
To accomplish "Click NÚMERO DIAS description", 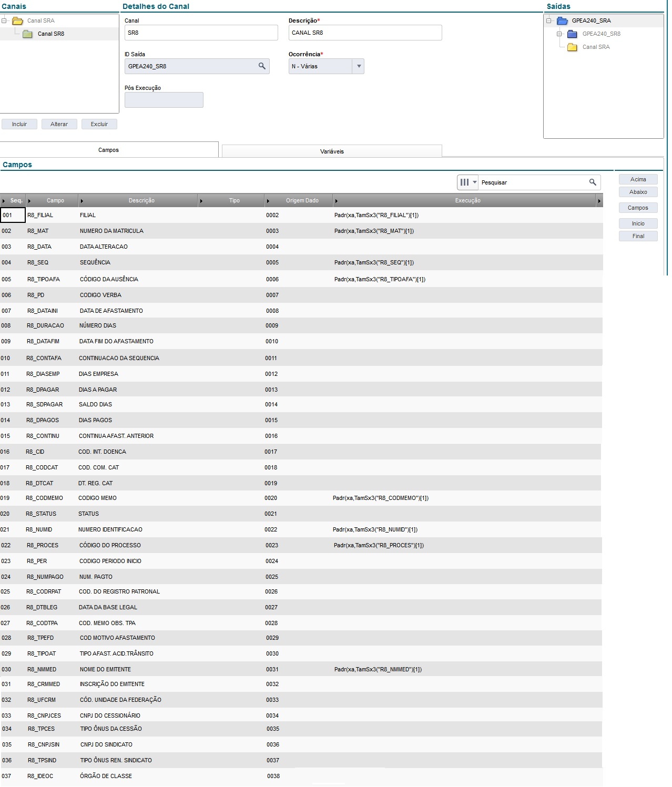I will [98, 325].
